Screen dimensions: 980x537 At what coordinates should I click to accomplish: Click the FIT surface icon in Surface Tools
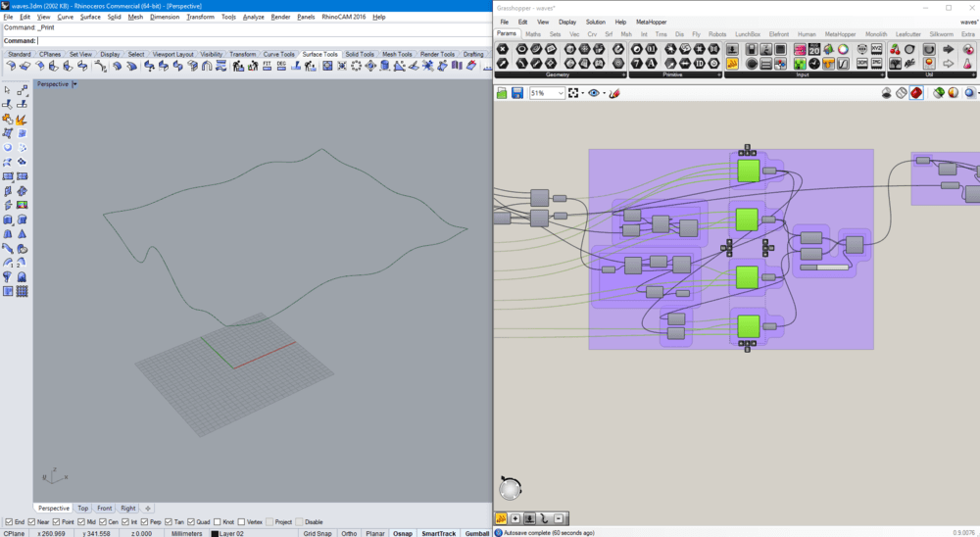(267, 66)
